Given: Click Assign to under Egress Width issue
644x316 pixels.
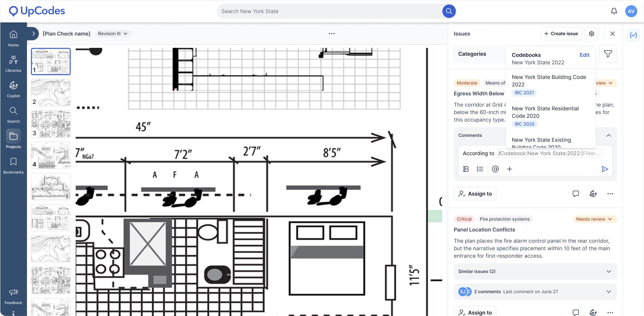Looking at the screenshot, I should 475,194.
